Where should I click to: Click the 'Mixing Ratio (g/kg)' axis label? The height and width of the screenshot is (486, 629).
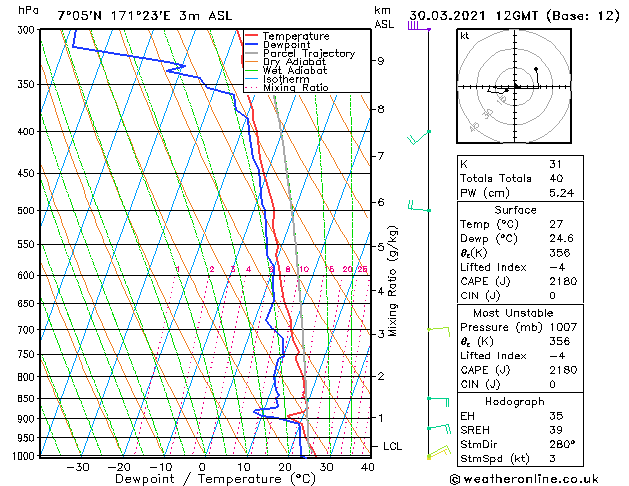392,281
